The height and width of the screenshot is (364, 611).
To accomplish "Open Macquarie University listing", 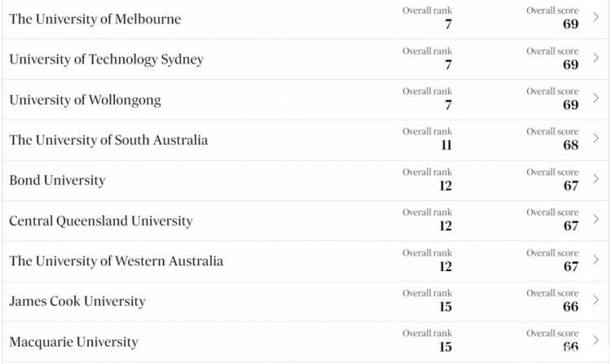I will pos(73,342).
